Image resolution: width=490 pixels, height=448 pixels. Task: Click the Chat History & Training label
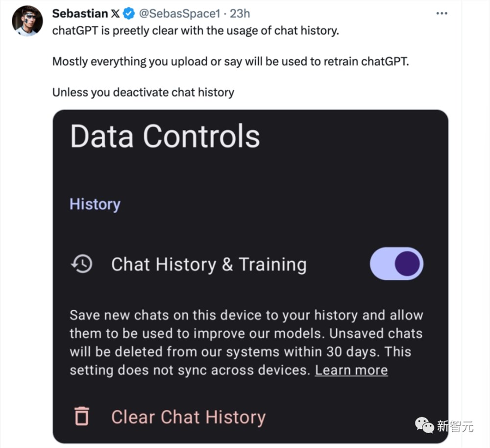(x=209, y=265)
